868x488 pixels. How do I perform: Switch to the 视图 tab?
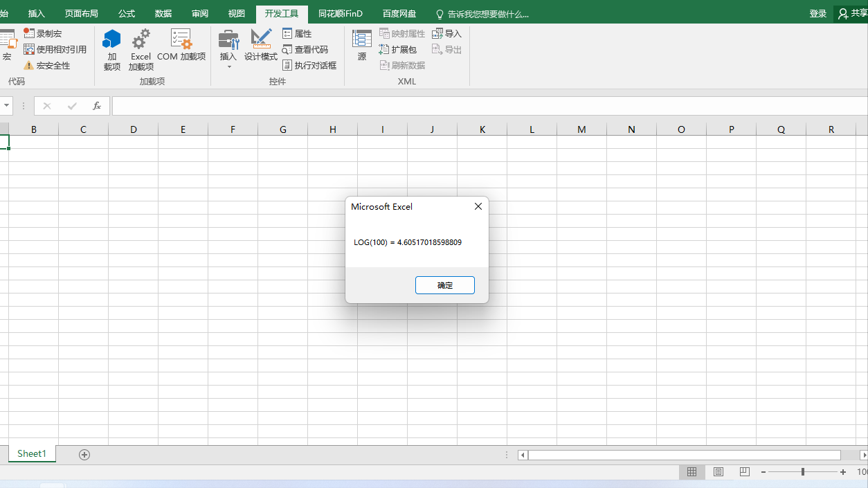[237, 14]
